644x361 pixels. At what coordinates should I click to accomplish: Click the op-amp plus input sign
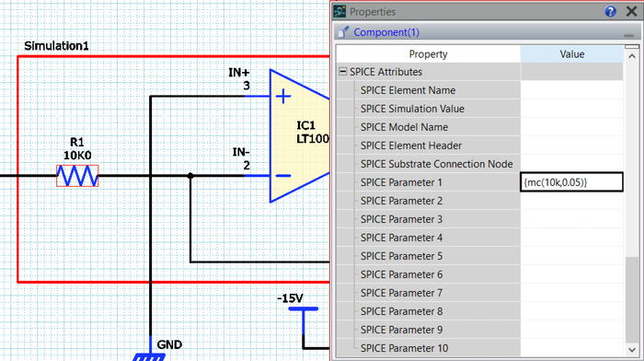(x=283, y=97)
